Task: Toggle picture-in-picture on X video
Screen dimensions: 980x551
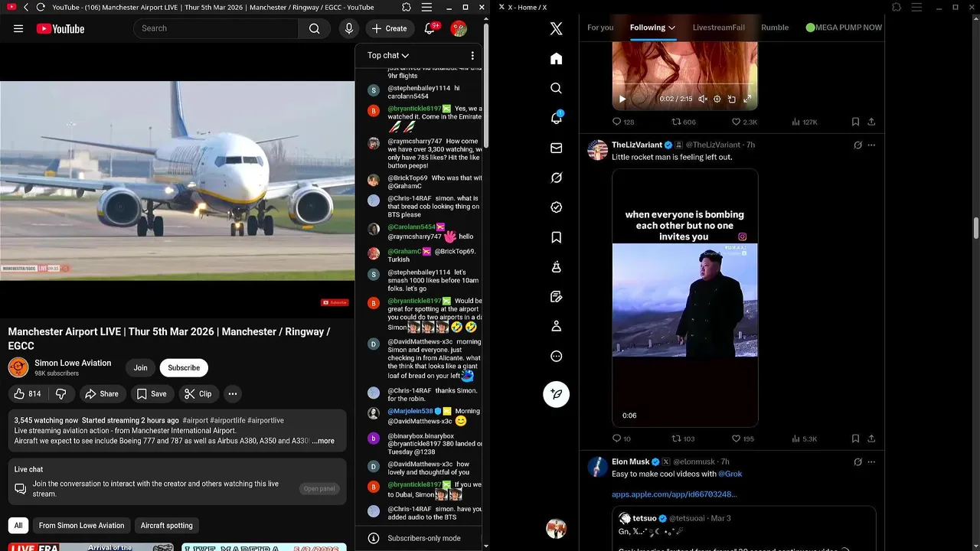Action: [x=732, y=99]
